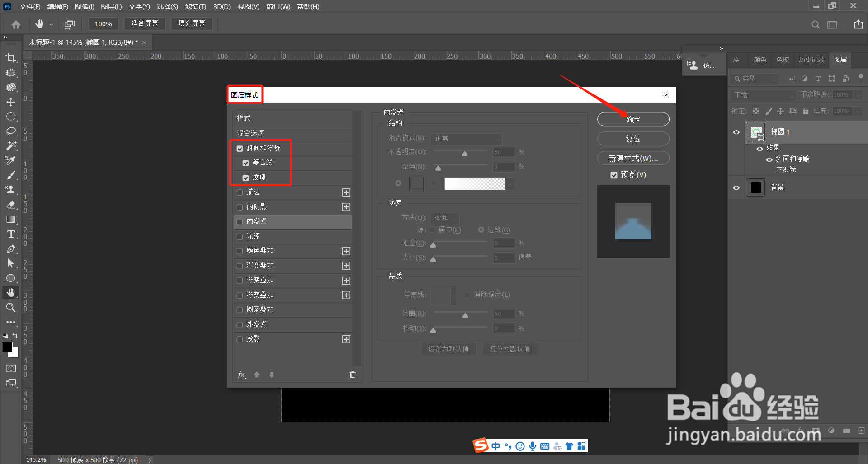Enable the Inner Glow (内发光) checkbox
This screenshot has height=464, width=868.
click(x=240, y=221)
